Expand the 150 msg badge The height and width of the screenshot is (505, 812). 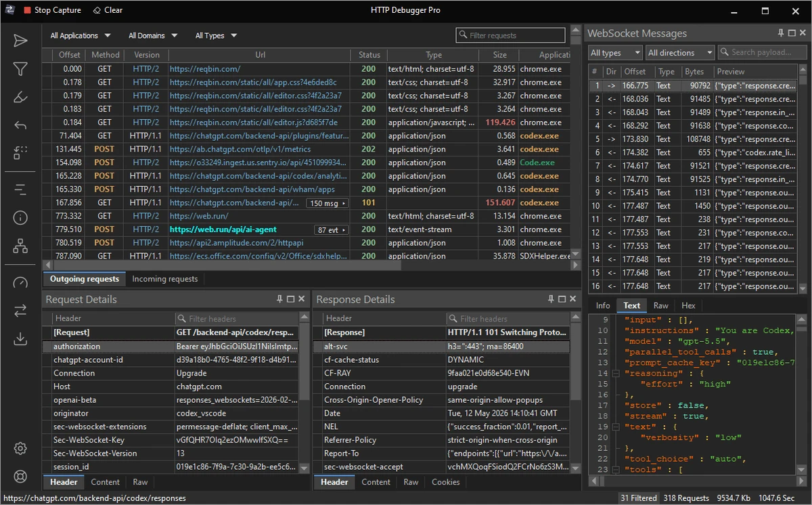pos(327,203)
